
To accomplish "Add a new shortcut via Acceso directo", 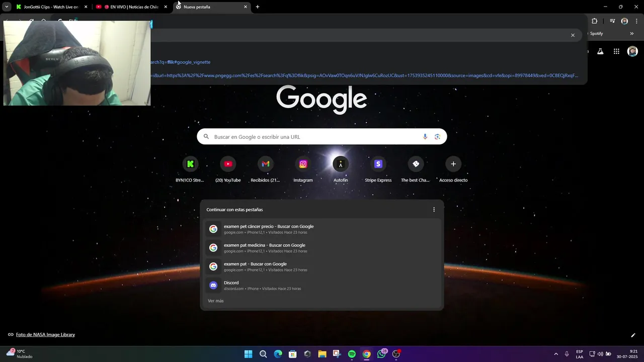I will [453, 169].
